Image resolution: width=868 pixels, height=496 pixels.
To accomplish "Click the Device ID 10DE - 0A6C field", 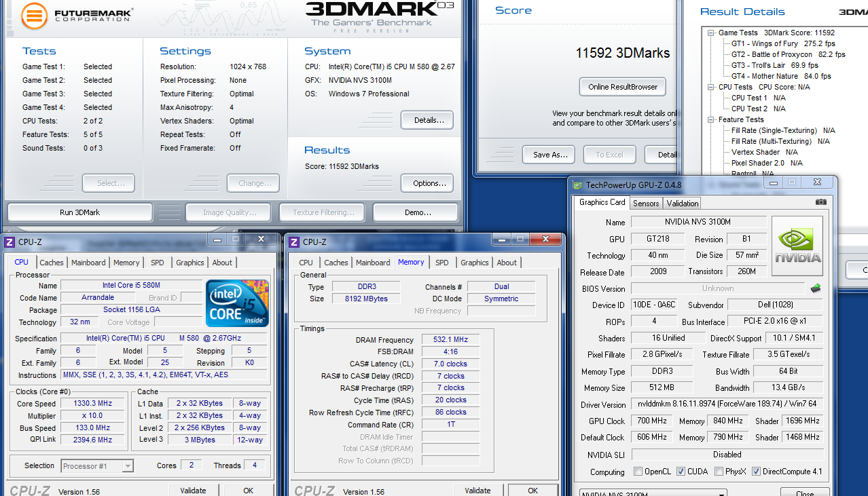I will point(654,305).
